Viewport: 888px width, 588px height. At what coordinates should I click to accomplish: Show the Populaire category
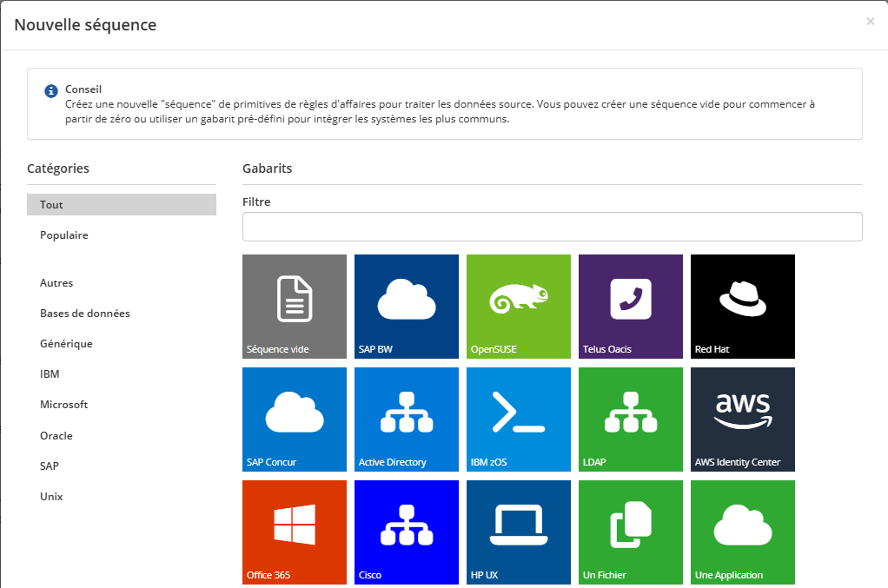pyautogui.click(x=64, y=235)
